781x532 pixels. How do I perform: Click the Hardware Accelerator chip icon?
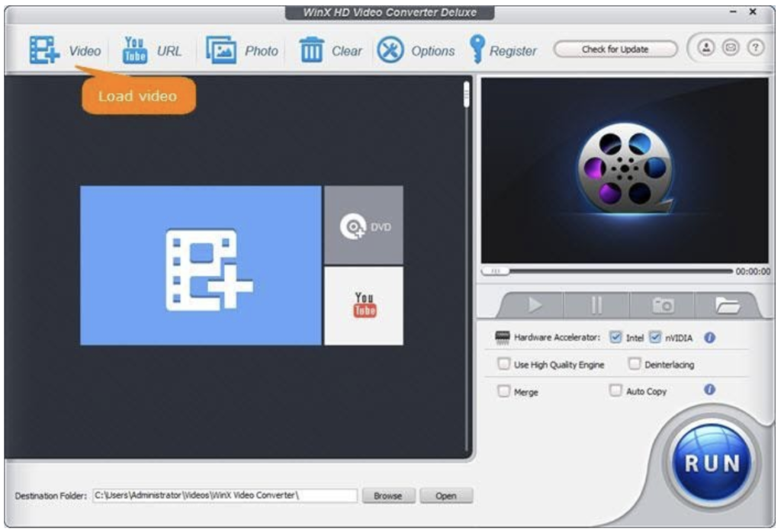point(502,338)
